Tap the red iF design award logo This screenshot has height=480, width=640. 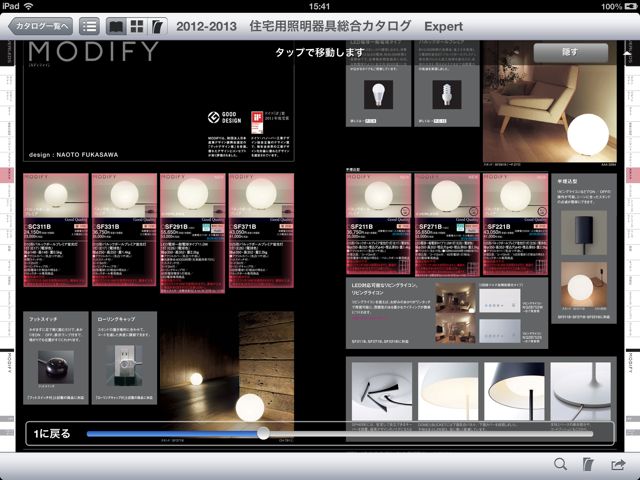[256, 122]
